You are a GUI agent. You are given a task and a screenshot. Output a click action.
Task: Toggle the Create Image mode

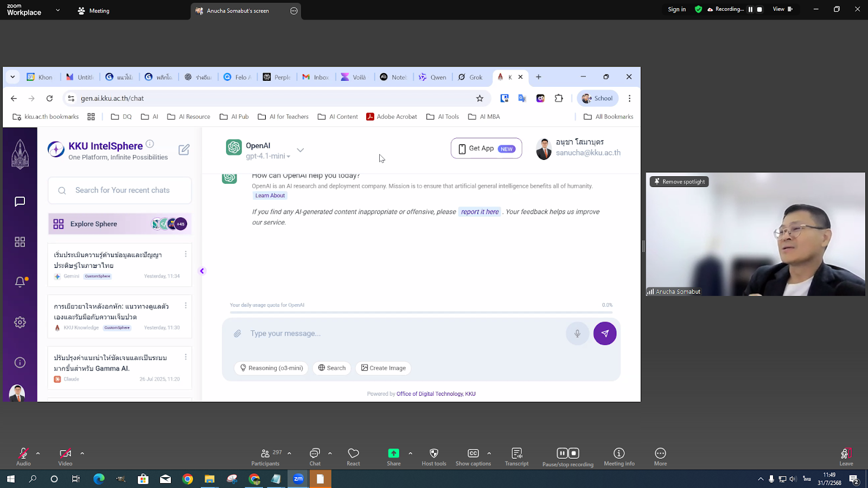[x=383, y=368]
